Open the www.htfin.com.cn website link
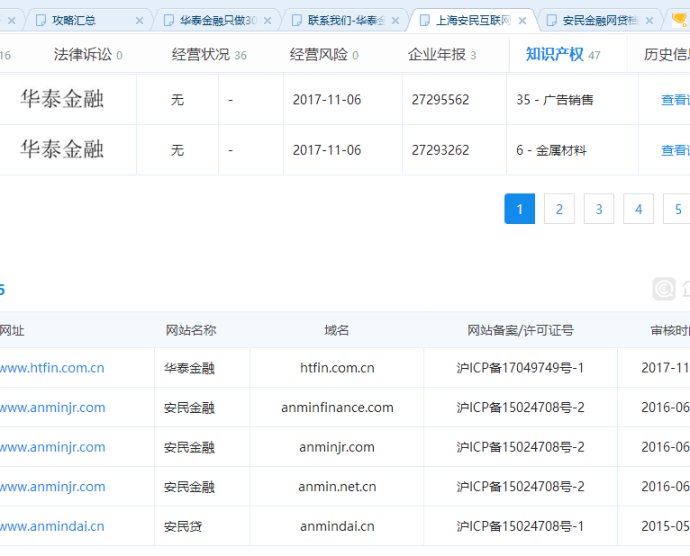Viewport: 690px width, 556px height. [x=51, y=368]
